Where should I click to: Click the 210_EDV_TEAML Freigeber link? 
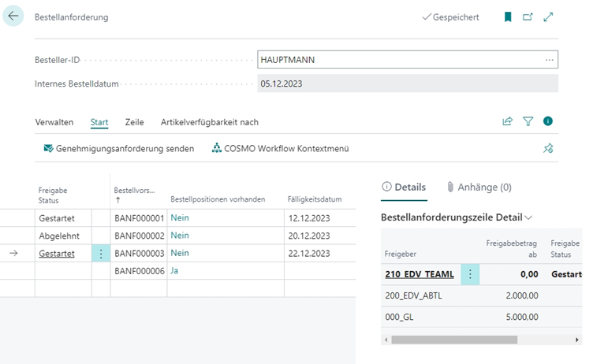[419, 274]
